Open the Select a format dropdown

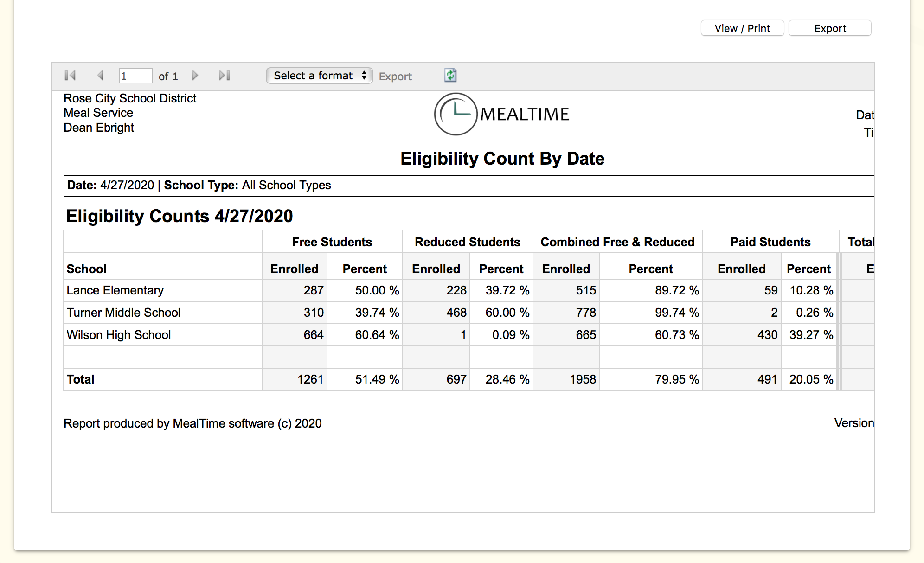(x=319, y=76)
